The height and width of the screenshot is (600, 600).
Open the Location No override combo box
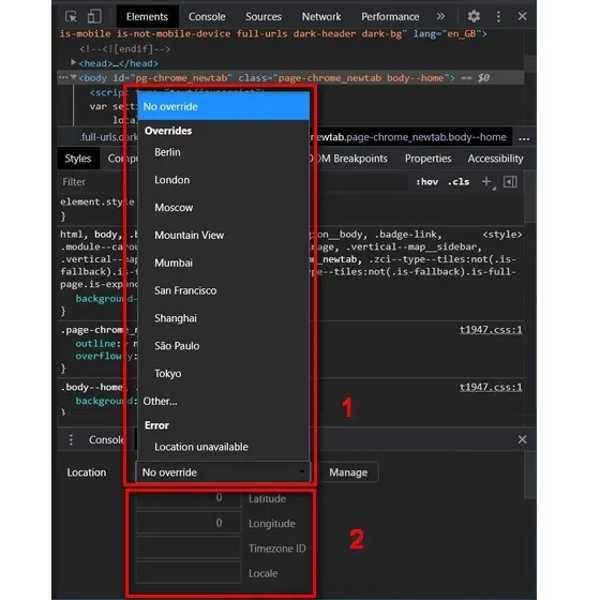point(222,472)
